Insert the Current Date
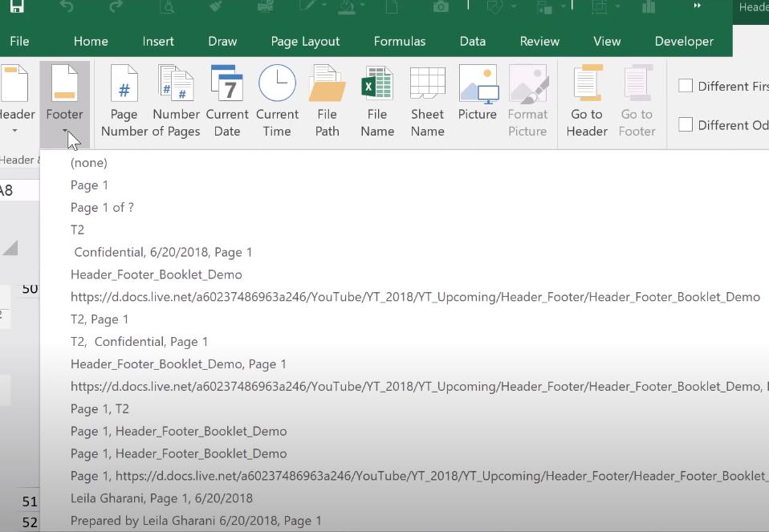This screenshot has height=532, width=769. 226,100
